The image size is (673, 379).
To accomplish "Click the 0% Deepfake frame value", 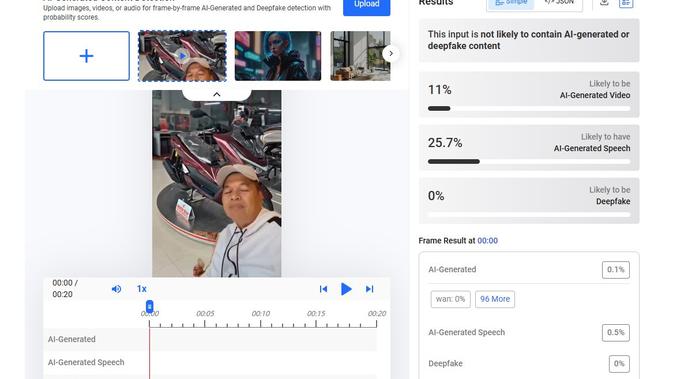I will click(619, 364).
